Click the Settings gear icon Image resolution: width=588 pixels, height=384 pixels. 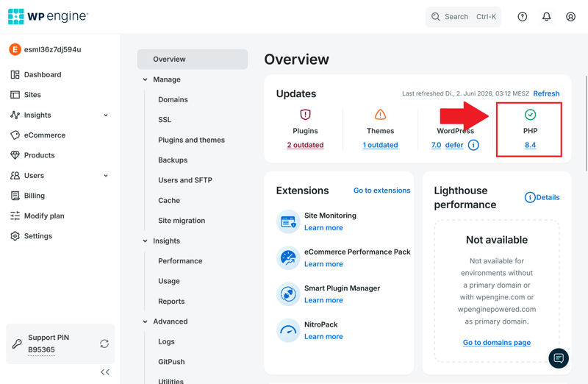[15, 236]
